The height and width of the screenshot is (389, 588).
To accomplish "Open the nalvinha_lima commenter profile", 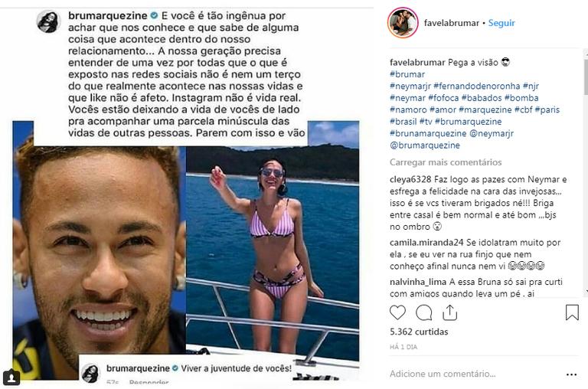I will 418,282.
